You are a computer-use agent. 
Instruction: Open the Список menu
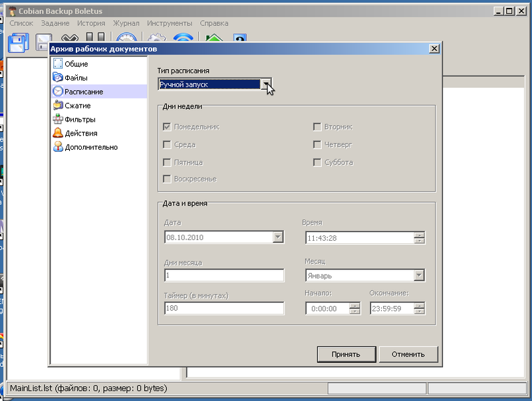(x=21, y=23)
